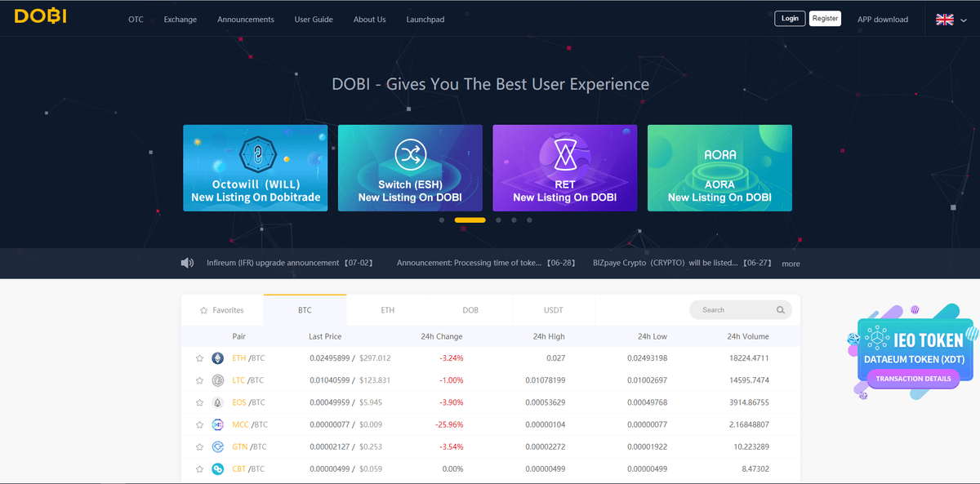Click the Switch shuffle logo on its banner
This screenshot has width=980, height=484.
tap(410, 155)
